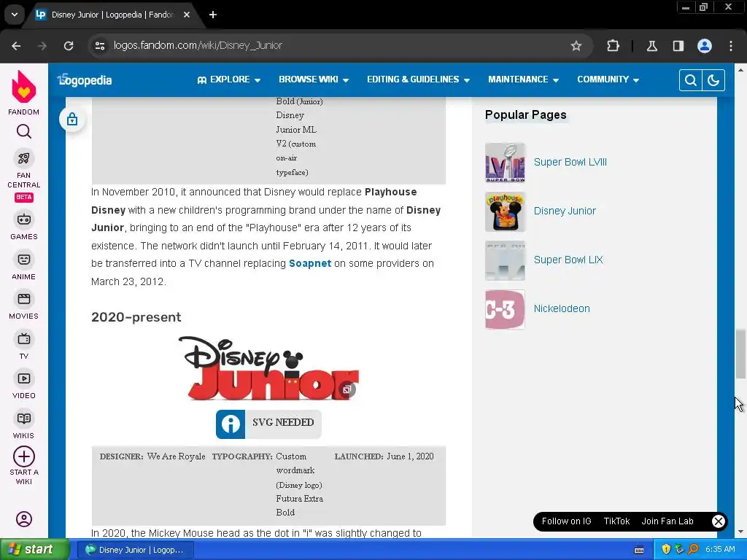The width and height of the screenshot is (747, 560).
Task: Click the wiki header search icon
Action: (x=690, y=80)
